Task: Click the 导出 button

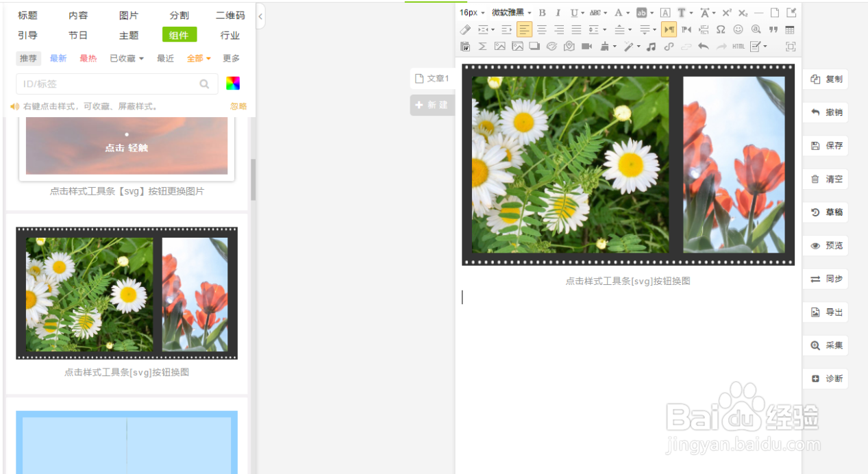Action: [x=826, y=312]
